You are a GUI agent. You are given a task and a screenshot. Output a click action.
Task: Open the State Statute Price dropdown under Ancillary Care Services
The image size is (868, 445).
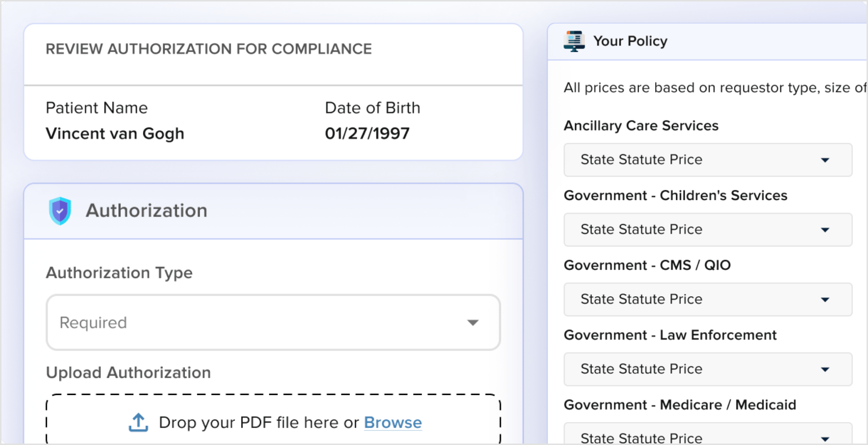[x=708, y=160]
